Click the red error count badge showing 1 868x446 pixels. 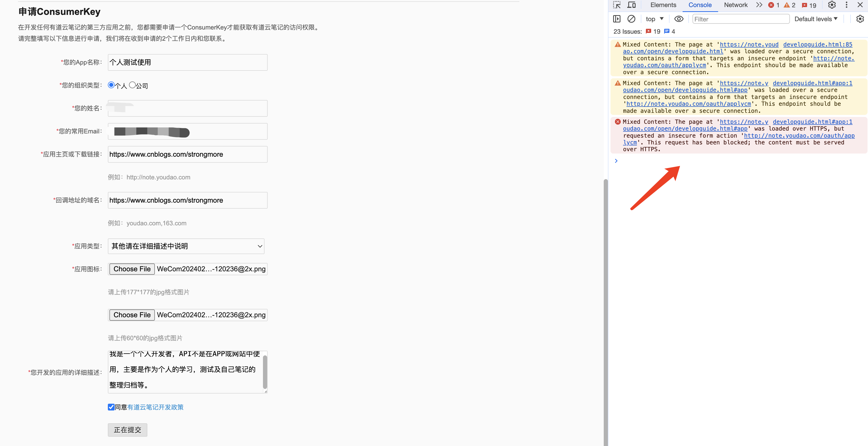[774, 5]
